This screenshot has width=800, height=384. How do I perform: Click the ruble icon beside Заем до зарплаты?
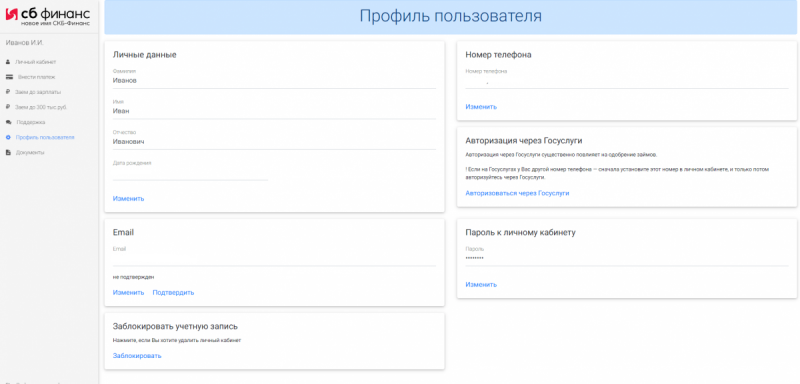8,92
